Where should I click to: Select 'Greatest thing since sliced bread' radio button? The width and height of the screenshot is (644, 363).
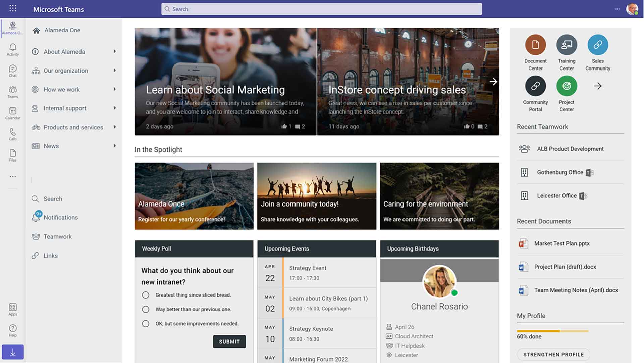tap(145, 295)
